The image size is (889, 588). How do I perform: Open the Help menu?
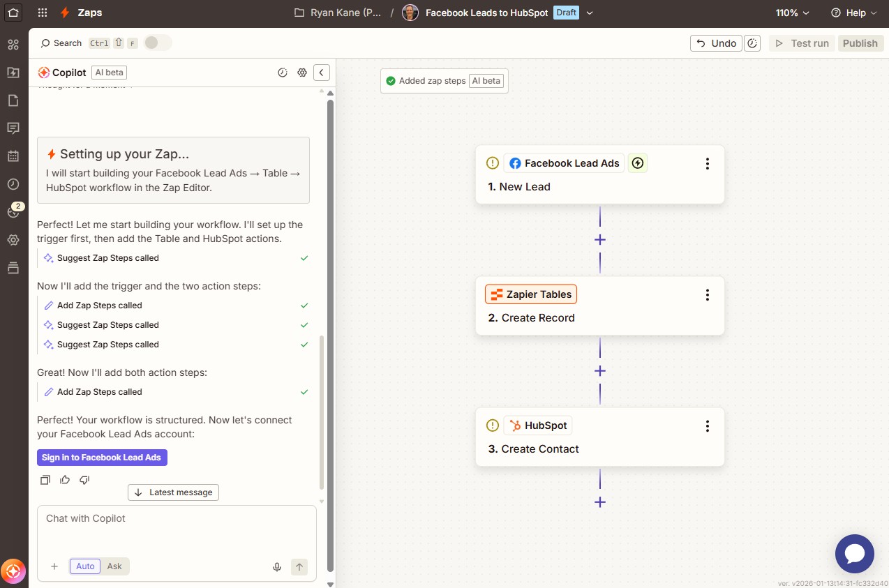point(853,13)
